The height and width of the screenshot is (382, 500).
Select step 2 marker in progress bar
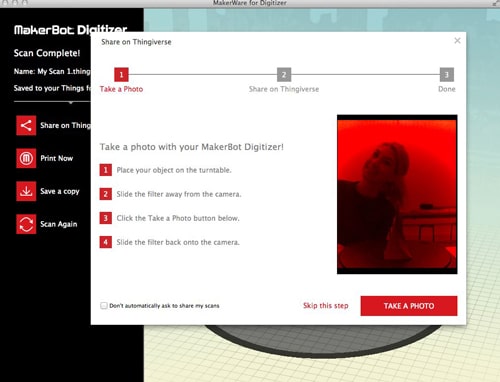[284, 75]
